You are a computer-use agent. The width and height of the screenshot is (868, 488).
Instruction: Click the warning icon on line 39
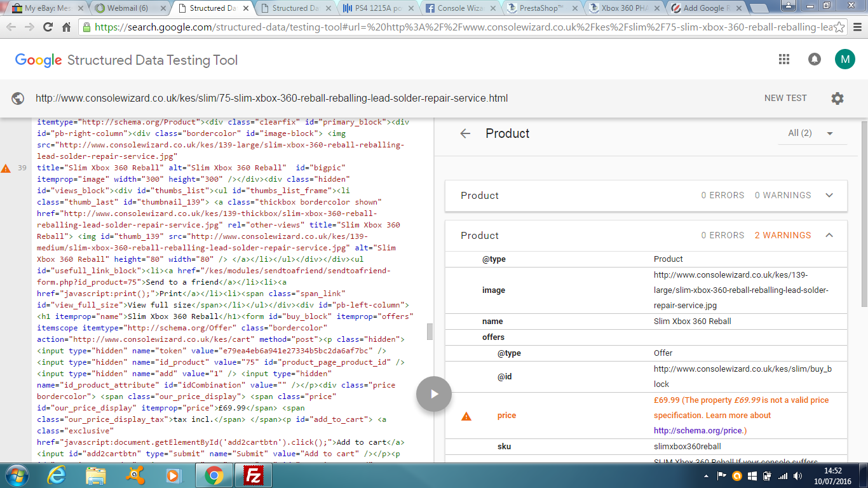coord(6,168)
